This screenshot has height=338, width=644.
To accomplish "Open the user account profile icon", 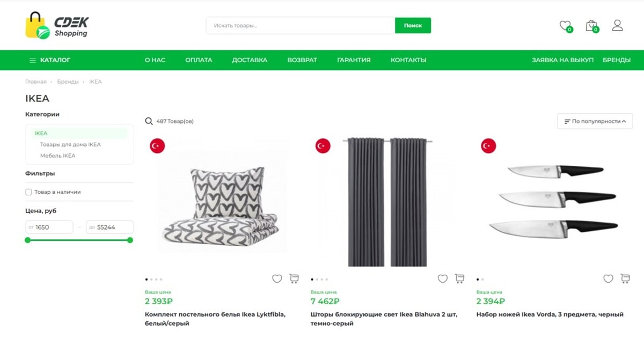I will 617,25.
